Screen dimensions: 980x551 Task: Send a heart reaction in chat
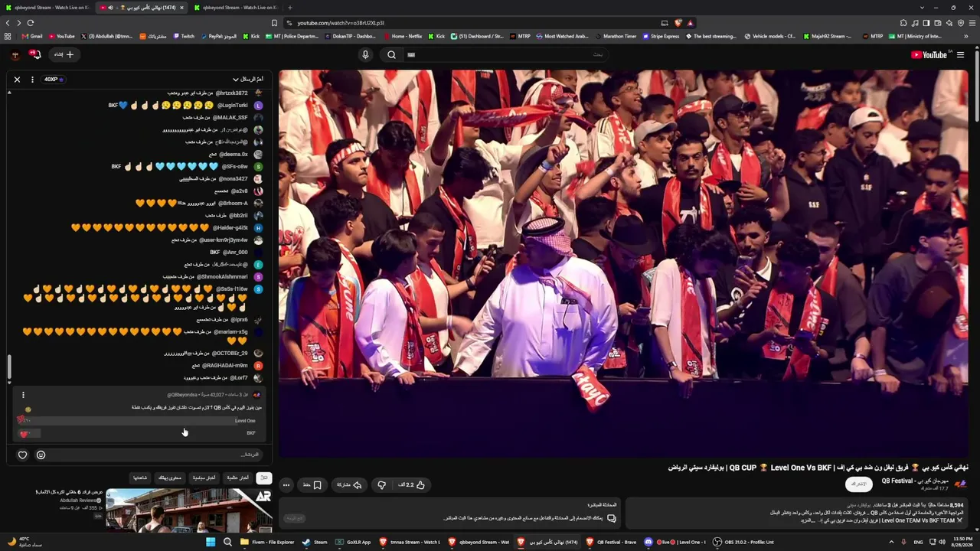[x=22, y=455]
